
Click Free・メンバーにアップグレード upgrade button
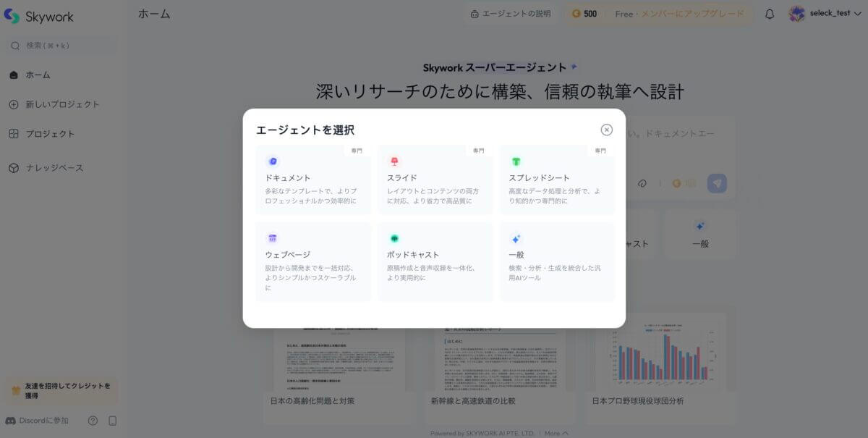coord(679,14)
